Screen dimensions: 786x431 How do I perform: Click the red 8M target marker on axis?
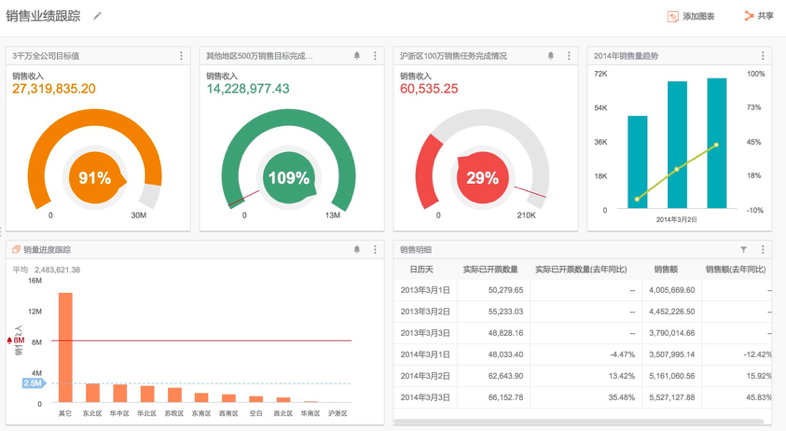tap(19, 341)
